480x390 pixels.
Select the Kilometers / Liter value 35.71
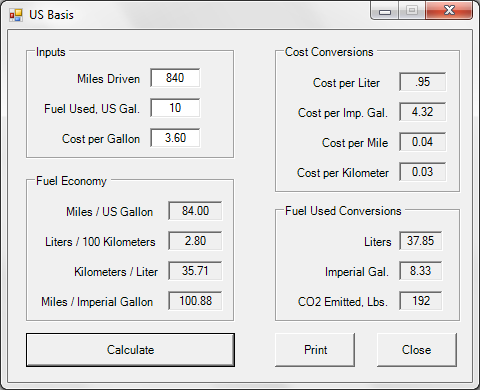195,271
